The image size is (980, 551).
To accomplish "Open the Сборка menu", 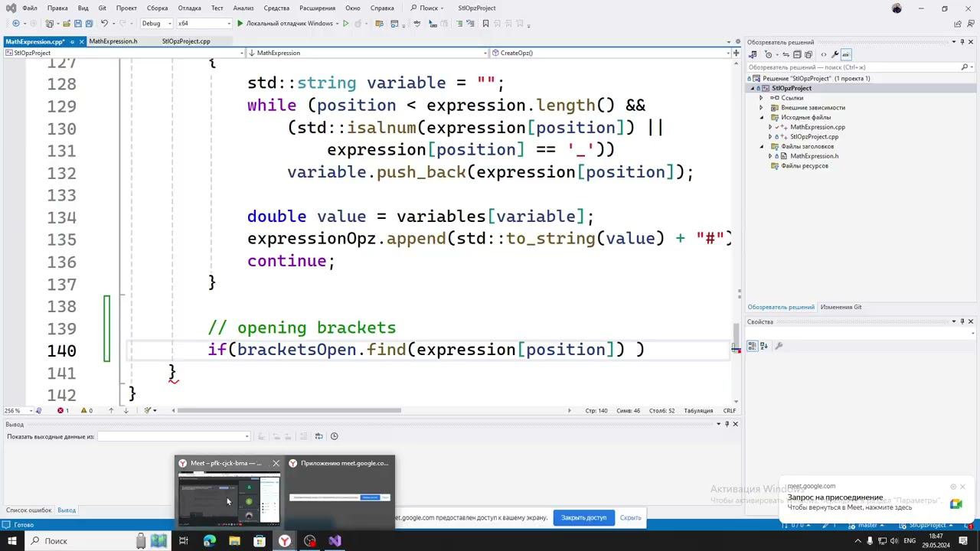I will pyautogui.click(x=157, y=8).
